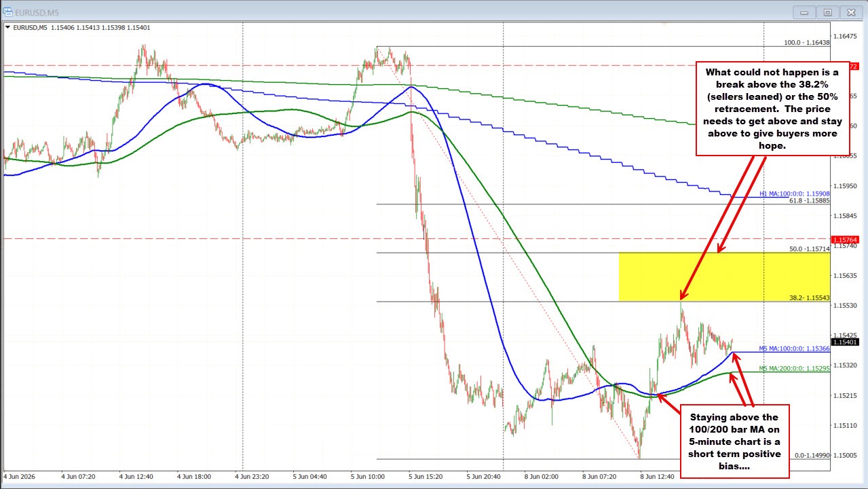Click the 1.15635 price scale value

(846, 276)
